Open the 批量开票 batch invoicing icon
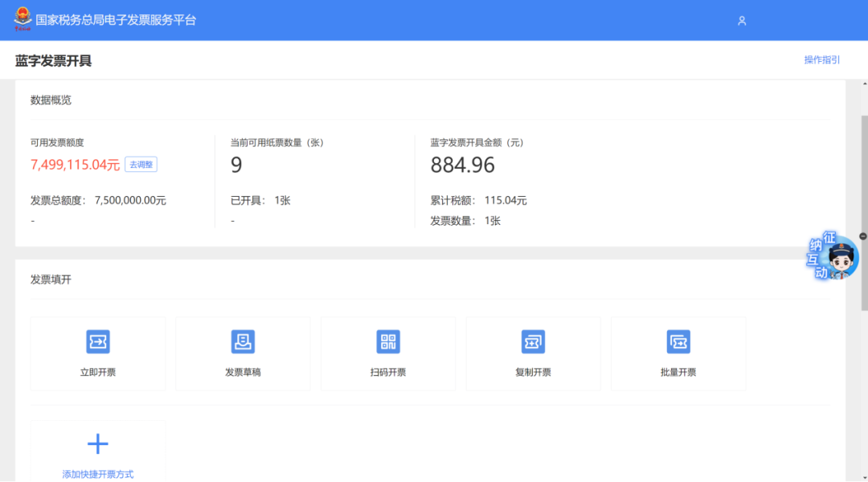Screen dimensions: 868x482 point(678,342)
